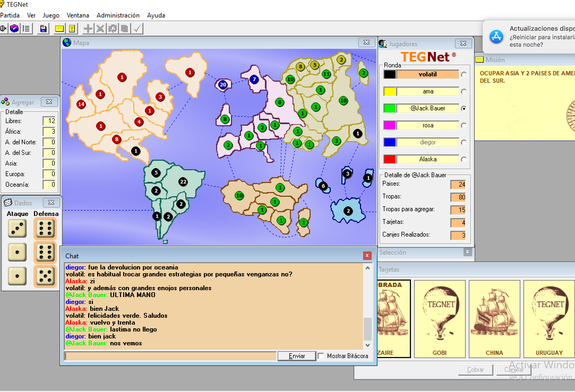The image size is (575, 392).
Task: Click the Tropas para agregar value 15
Action: click(458, 210)
